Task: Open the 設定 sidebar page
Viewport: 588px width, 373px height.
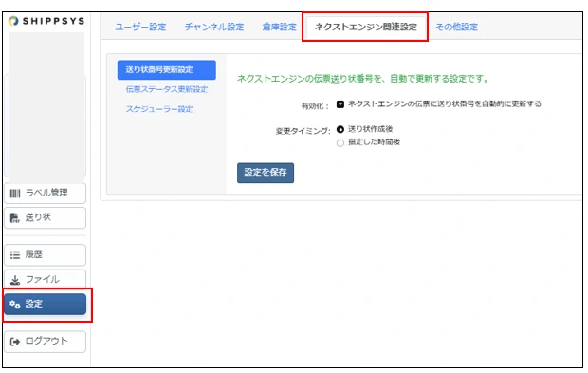Action: 46,304
